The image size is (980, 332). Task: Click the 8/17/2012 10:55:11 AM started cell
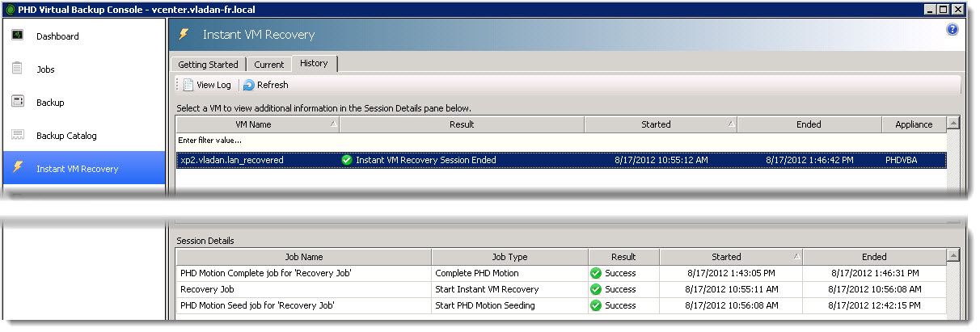point(731,289)
